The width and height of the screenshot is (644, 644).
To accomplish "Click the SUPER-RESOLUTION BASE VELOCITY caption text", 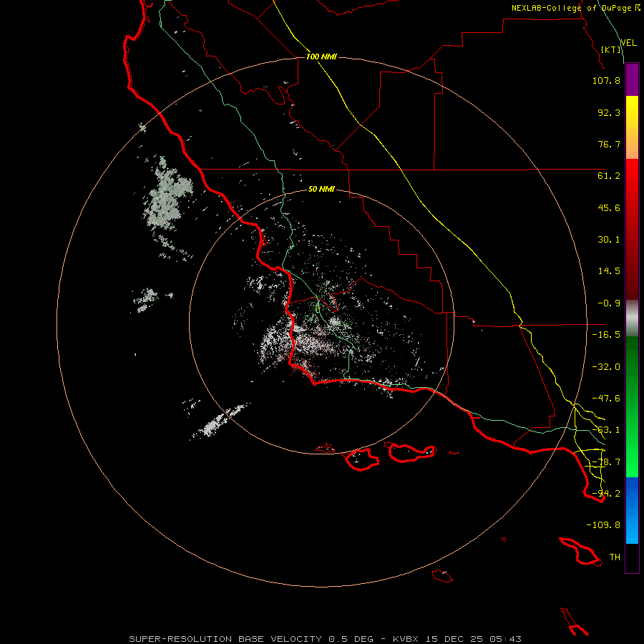I will point(225,639).
